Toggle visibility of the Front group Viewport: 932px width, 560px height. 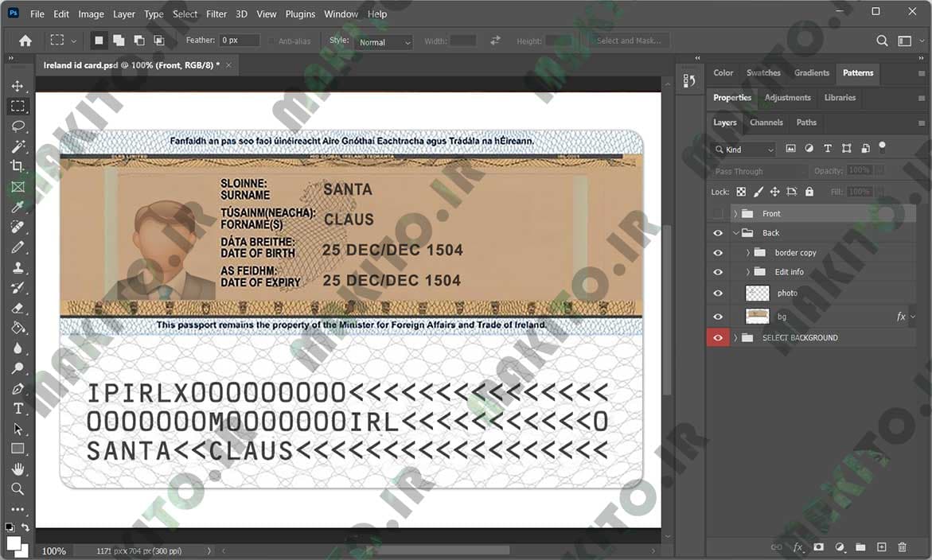pos(718,213)
